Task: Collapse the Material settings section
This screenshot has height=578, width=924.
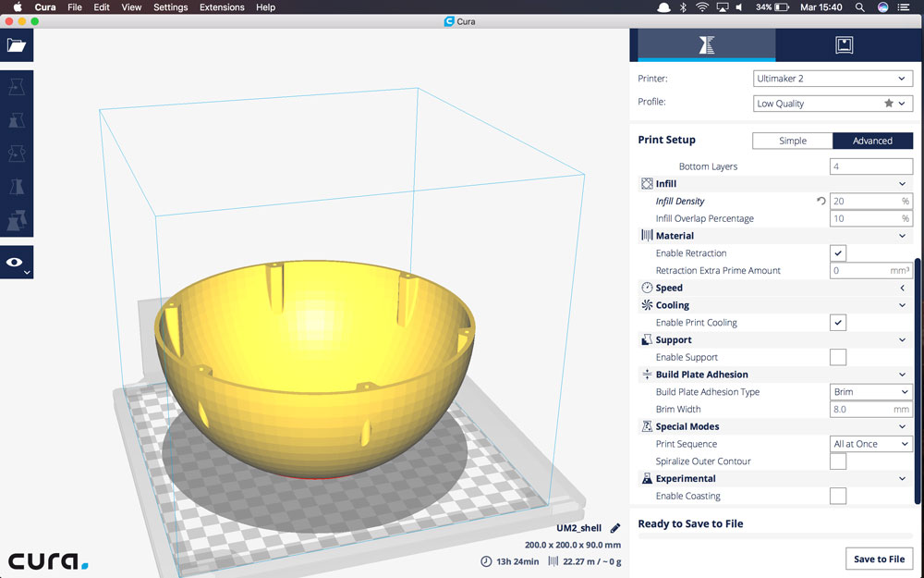Action: (902, 235)
